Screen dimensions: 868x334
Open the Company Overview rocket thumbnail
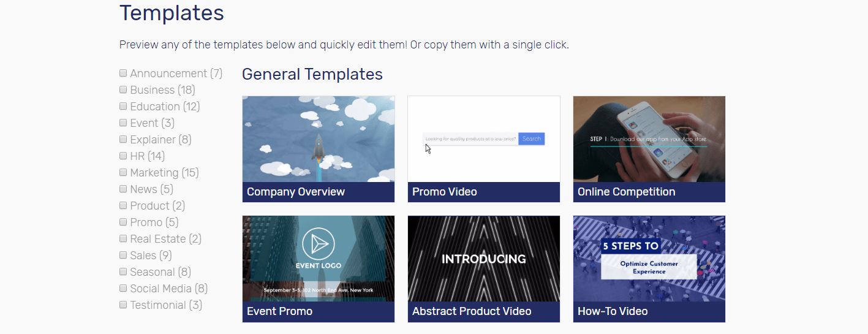318,139
